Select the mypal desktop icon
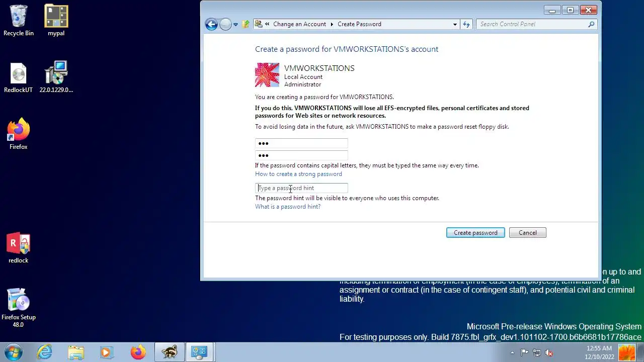Screen dimensions: 644x362 56,21
